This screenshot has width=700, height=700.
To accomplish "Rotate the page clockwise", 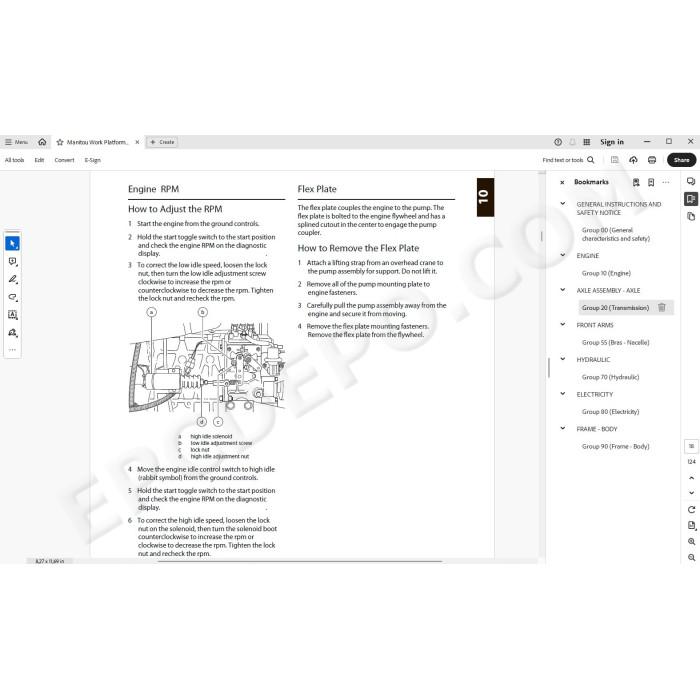I will pos(691,509).
